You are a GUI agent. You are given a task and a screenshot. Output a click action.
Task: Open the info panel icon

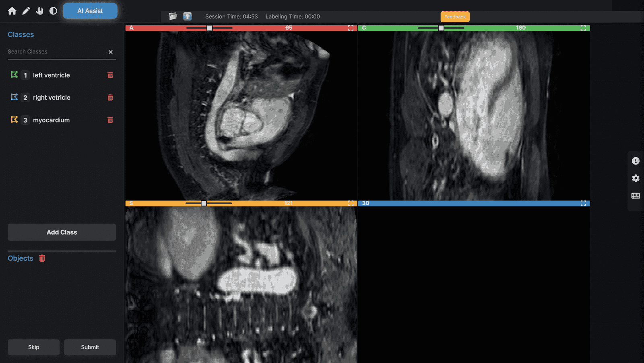(x=636, y=161)
